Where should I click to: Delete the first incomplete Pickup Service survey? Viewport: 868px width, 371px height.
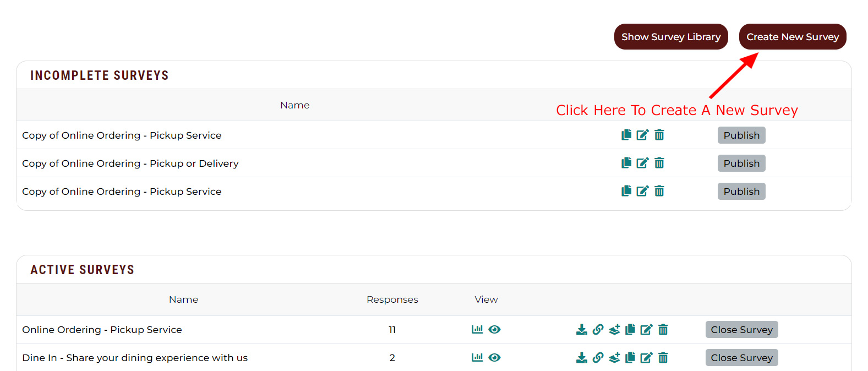click(x=659, y=135)
